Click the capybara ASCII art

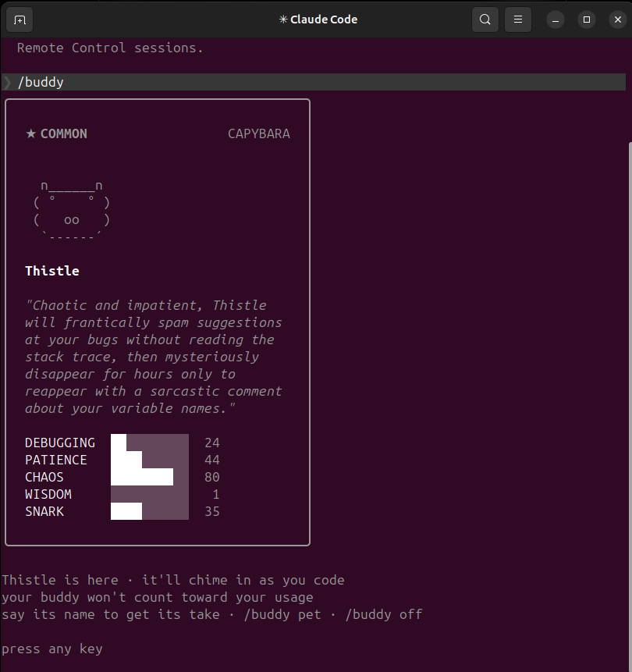[72, 210]
